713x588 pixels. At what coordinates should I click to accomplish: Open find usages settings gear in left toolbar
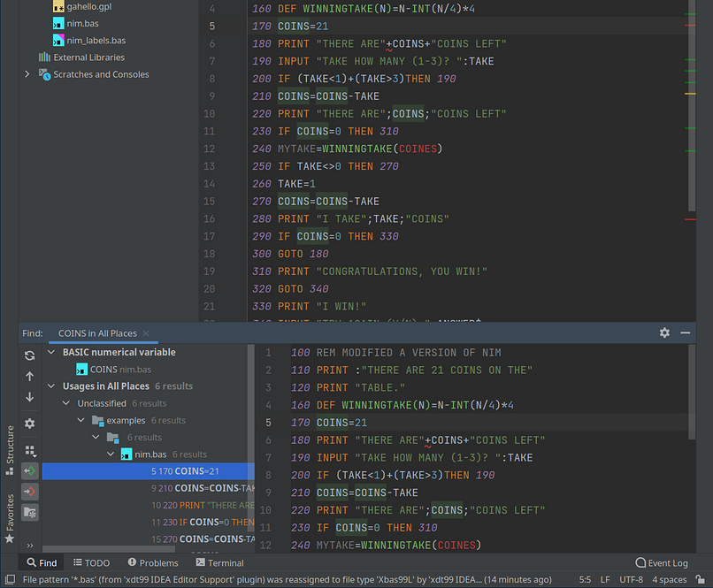[30, 424]
